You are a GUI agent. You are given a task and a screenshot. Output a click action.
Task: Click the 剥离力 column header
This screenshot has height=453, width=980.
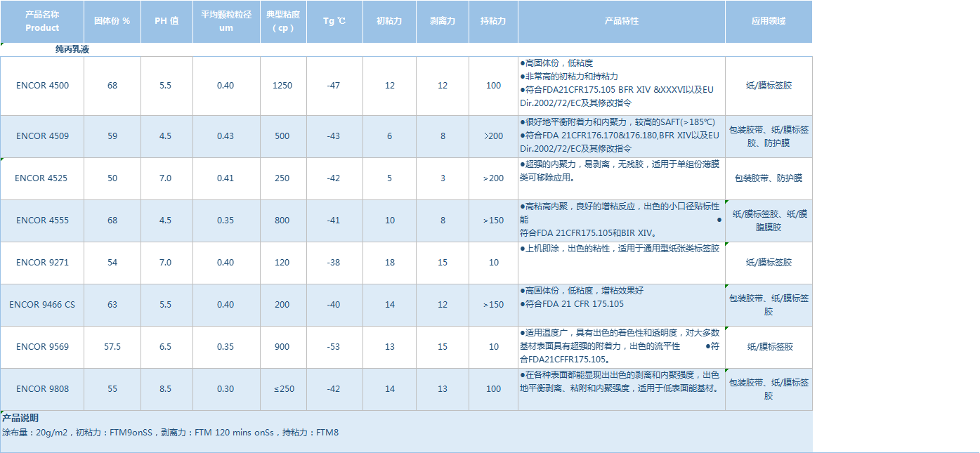pos(443,22)
